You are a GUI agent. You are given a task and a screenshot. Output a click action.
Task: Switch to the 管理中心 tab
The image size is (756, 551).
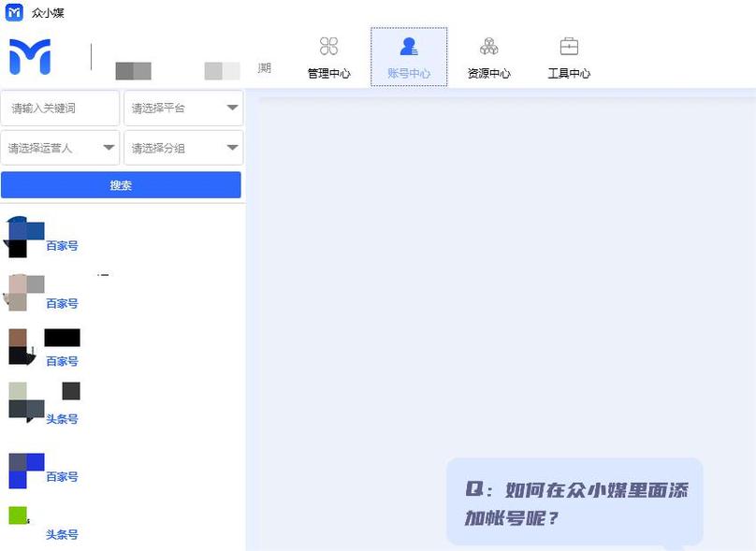click(328, 56)
